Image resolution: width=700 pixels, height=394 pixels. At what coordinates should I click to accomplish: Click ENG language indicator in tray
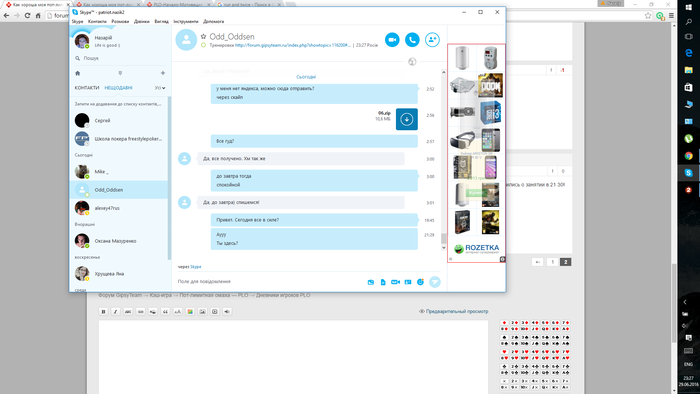688,365
